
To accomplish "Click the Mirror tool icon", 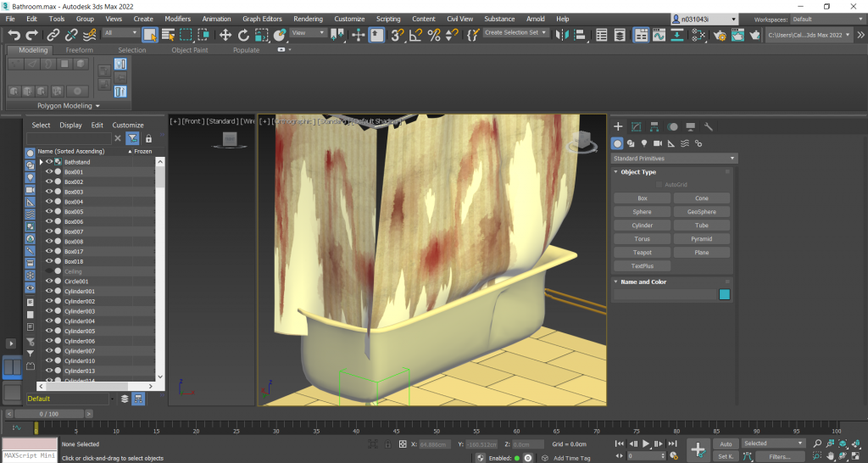I will pyautogui.click(x=564, y=35).
